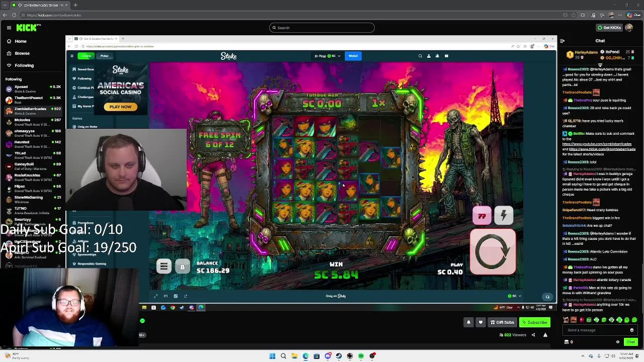644x362 pixels.
Task: Open Xposed channel in Following list
Action: click(33, 89)
